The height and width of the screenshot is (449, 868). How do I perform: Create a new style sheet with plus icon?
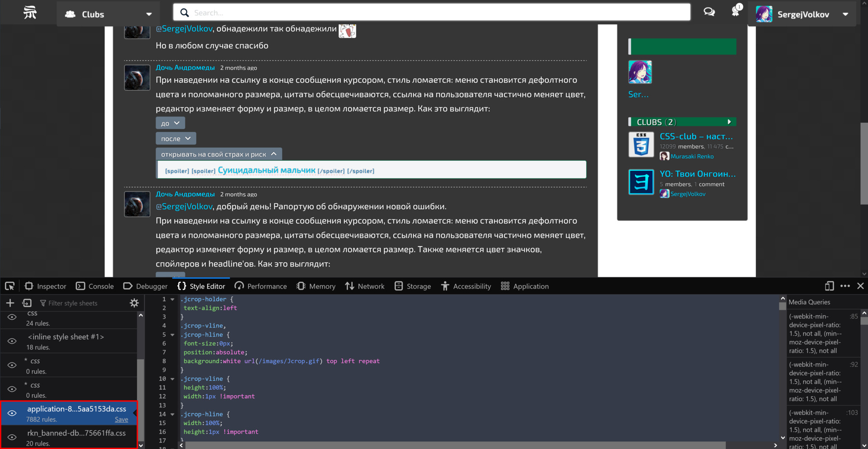coord(10,303)
